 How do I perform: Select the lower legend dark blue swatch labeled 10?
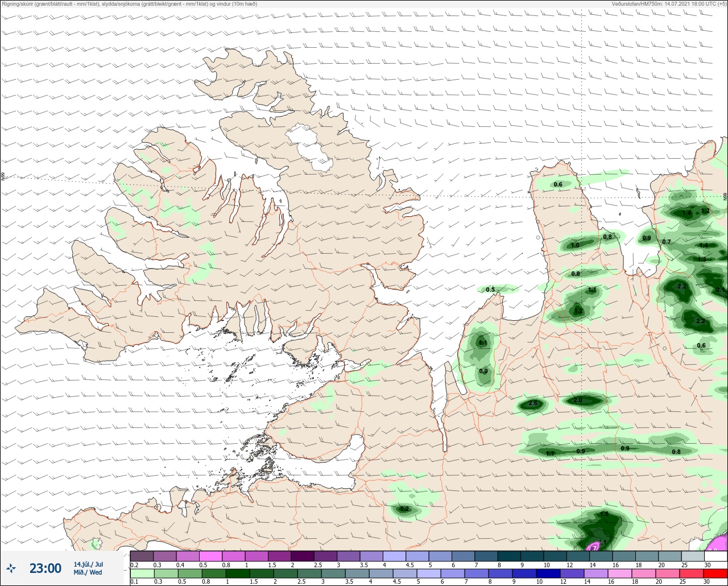pyautogui.click(x=548, y=573)
